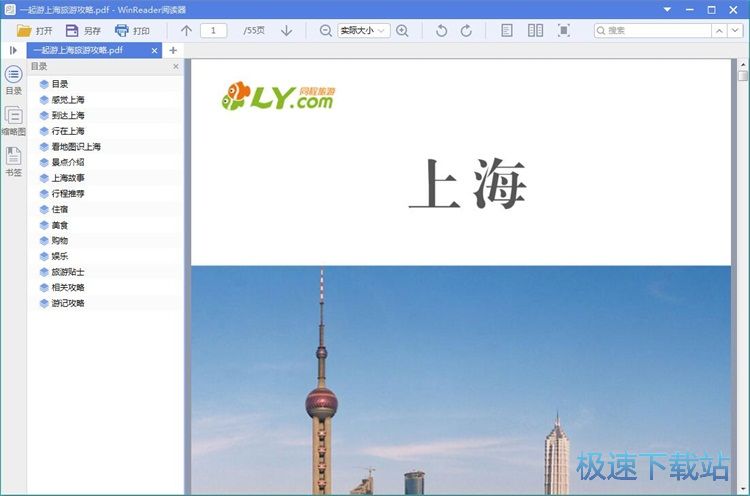Zoom out with the minus magnifier
Screen dimensions: 750x496
325,31
